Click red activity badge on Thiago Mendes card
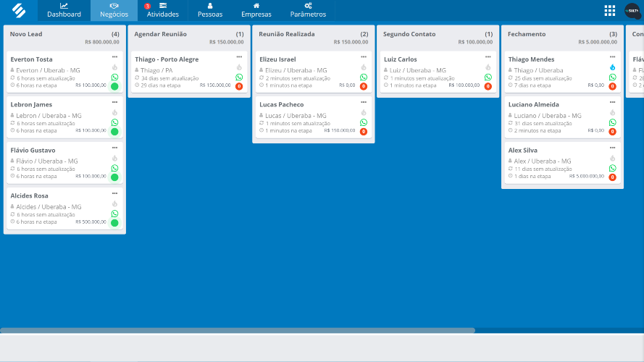Image resolution: width=644 pixels, height=362 pixels. tap(612, 86)
